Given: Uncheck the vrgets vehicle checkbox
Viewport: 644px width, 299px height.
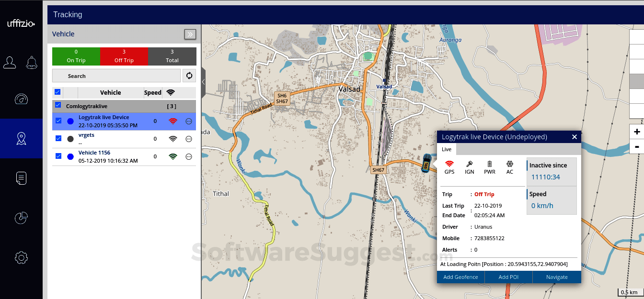Looking at the screenshot, I should coord(58,138).
